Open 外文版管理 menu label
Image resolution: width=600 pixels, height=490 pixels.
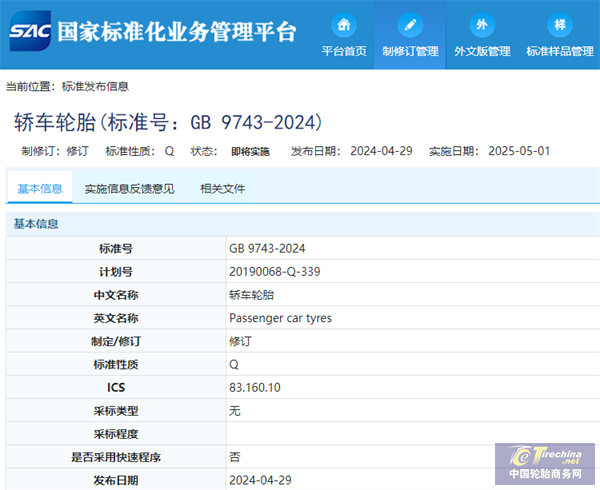click(482, 51)
